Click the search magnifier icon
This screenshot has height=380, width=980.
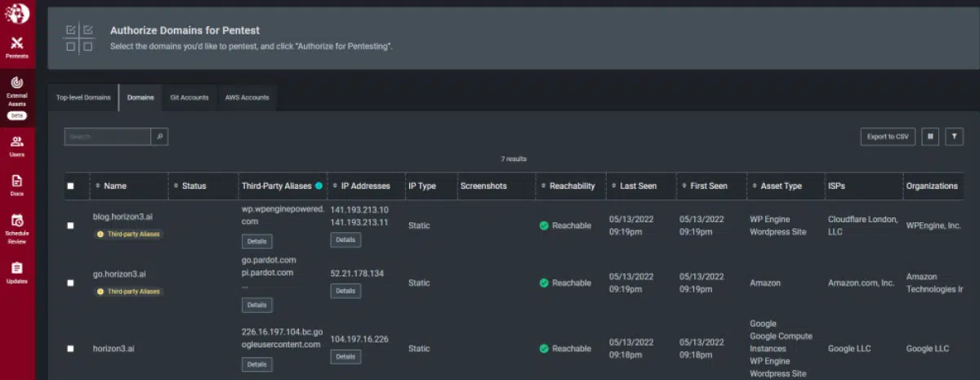click(160, 136)
